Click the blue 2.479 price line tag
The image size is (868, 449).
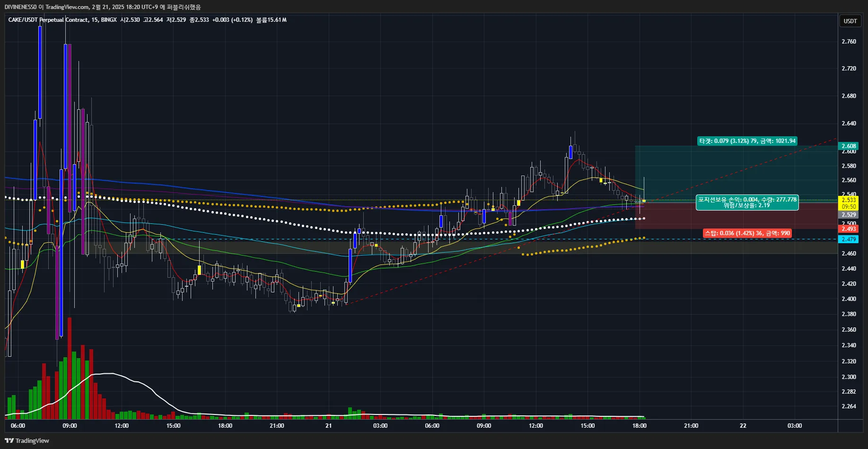pos(849,239)
